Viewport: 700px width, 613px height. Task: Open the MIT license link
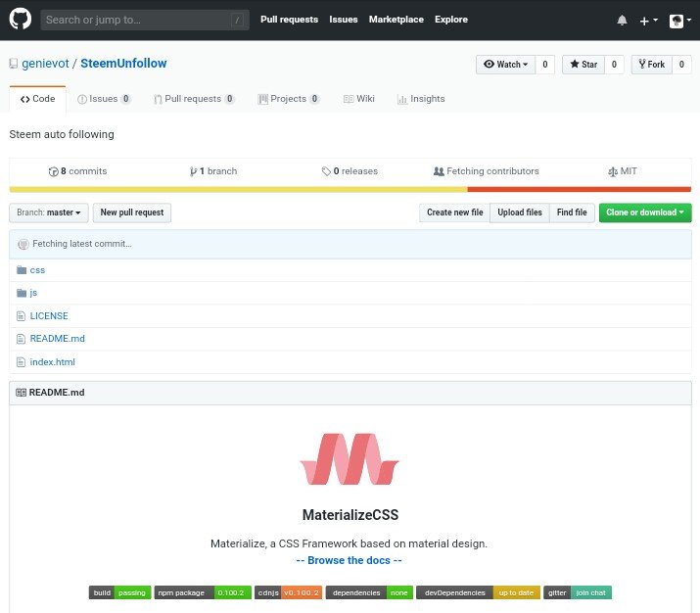(x=623, y=171)
